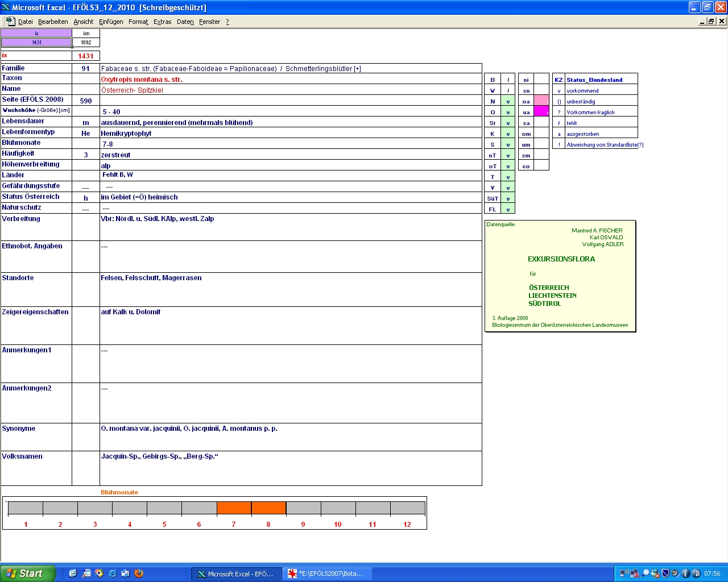Screen dimensions: 728x582
Task: Select the magenta 'ua' status cell
Action: click(x=541, y=111)
